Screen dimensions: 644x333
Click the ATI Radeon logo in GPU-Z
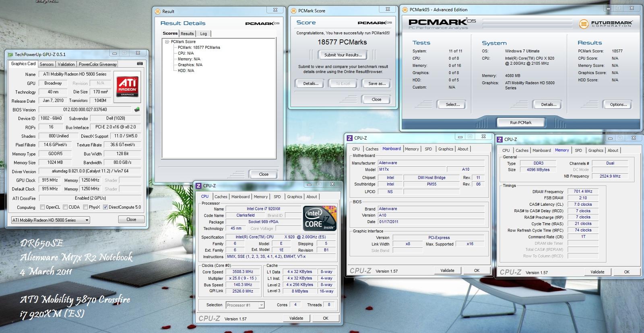pyautogui.click(x=127, y=86)
